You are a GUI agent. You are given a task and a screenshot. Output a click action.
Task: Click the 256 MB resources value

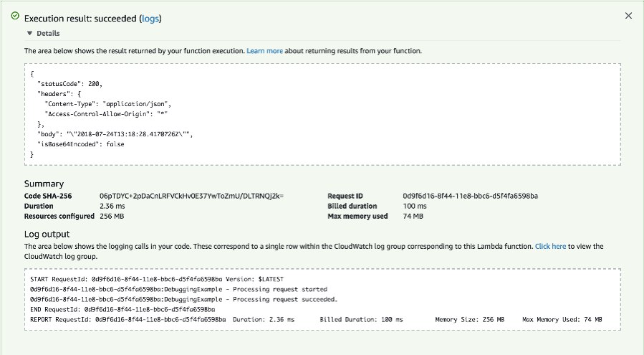112,216
